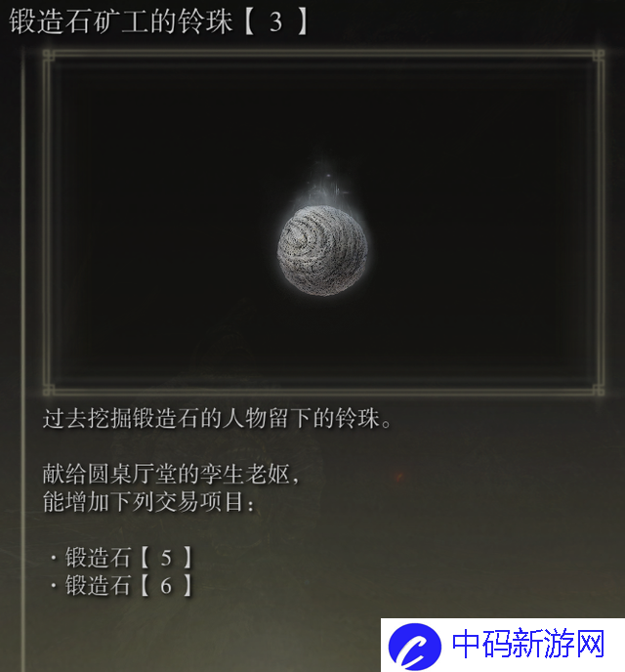Click the number 5 in brackets
This screenshot has height=672, width=625.
[166, 558]
